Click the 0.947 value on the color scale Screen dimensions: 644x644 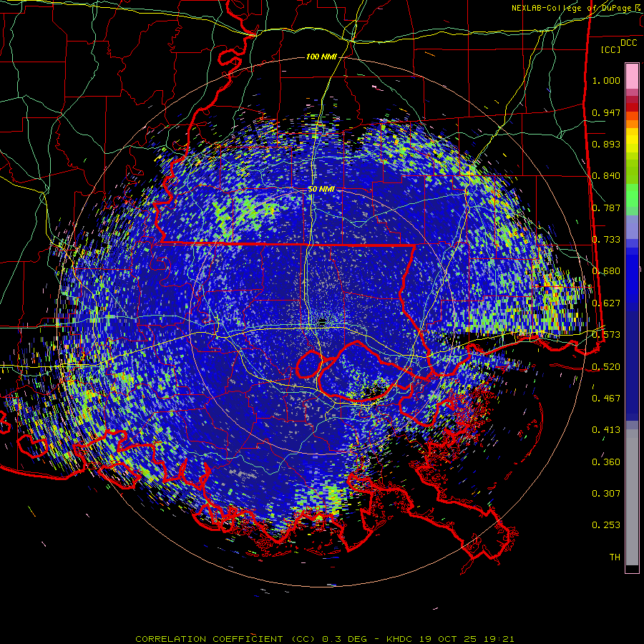606,112
